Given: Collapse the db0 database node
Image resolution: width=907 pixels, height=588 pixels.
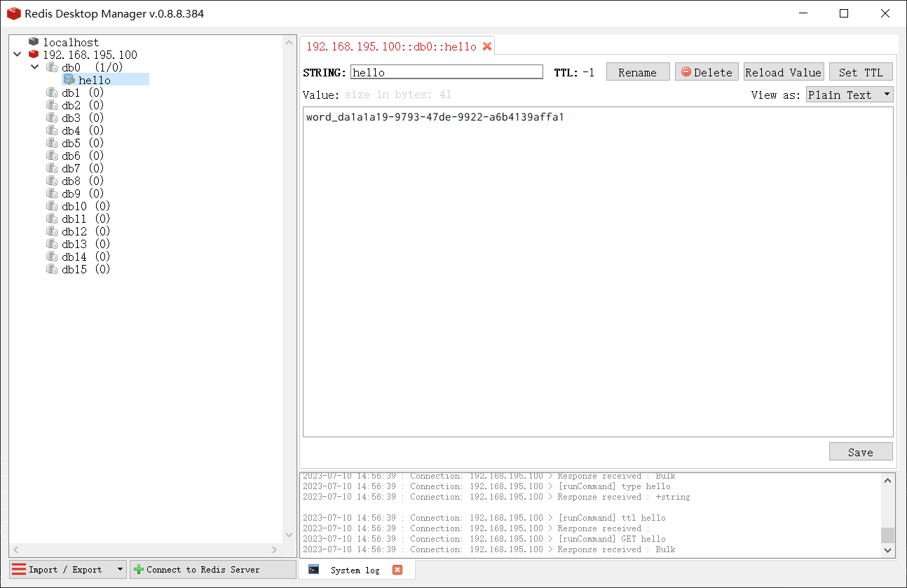Looking at the screenshot, I should pos(35,67).
